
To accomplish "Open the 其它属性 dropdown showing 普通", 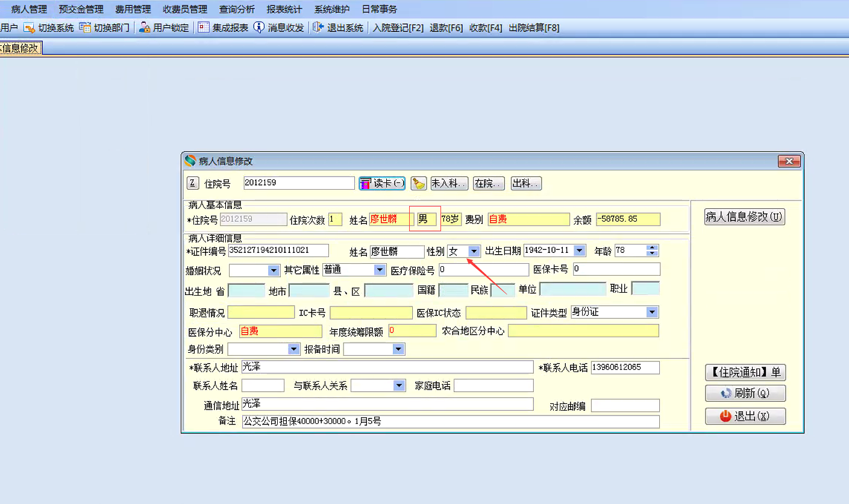I will [x=380, y=270].
